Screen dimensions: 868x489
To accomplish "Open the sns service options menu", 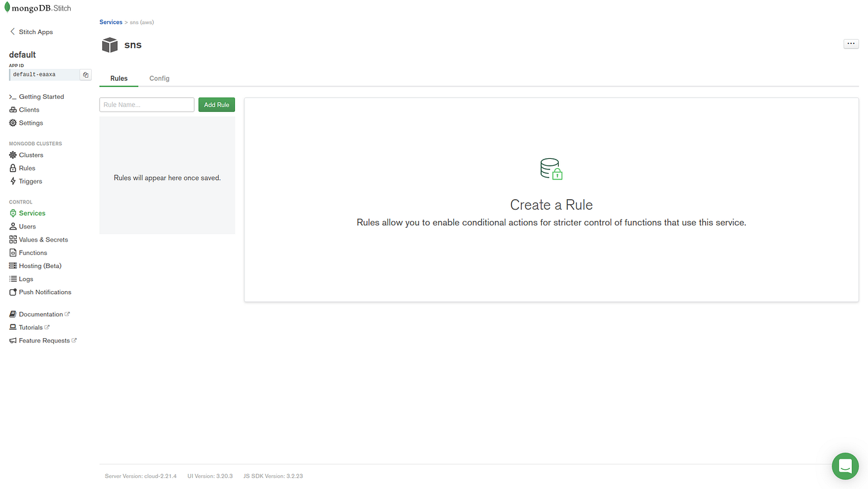I will (850, 43).
